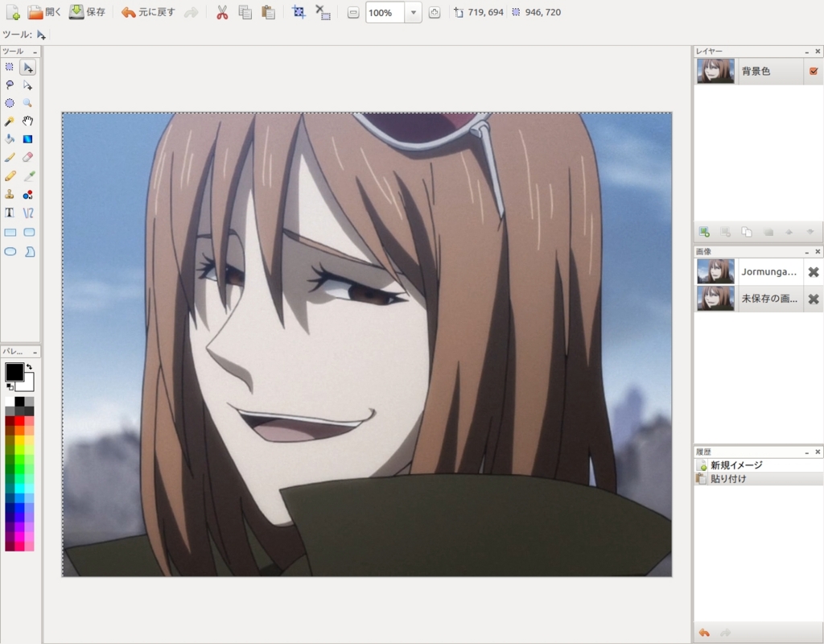Click 元に戻す (Undo) in the toolbar
Viewport: 824px width, 644px height.
point(148,12)
